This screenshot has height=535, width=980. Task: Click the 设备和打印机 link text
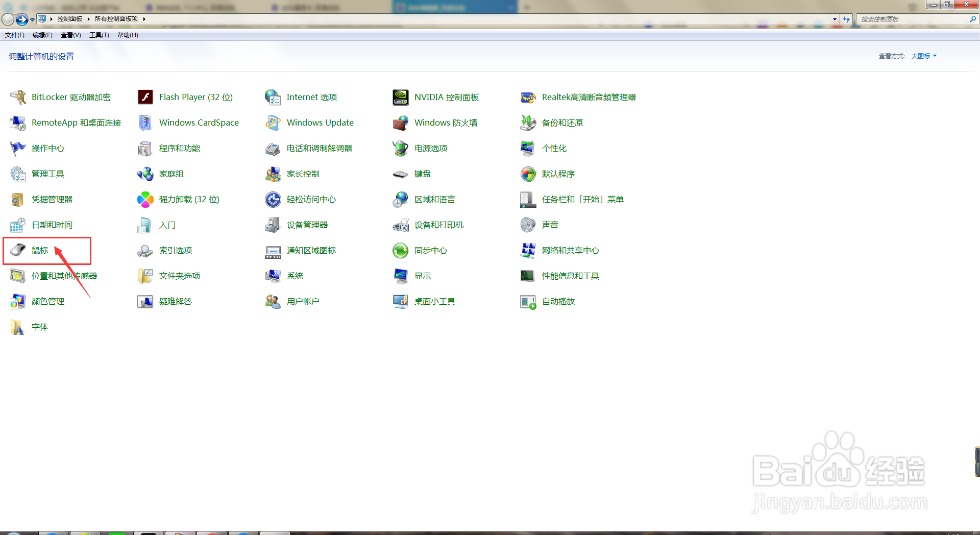(439, 225)
